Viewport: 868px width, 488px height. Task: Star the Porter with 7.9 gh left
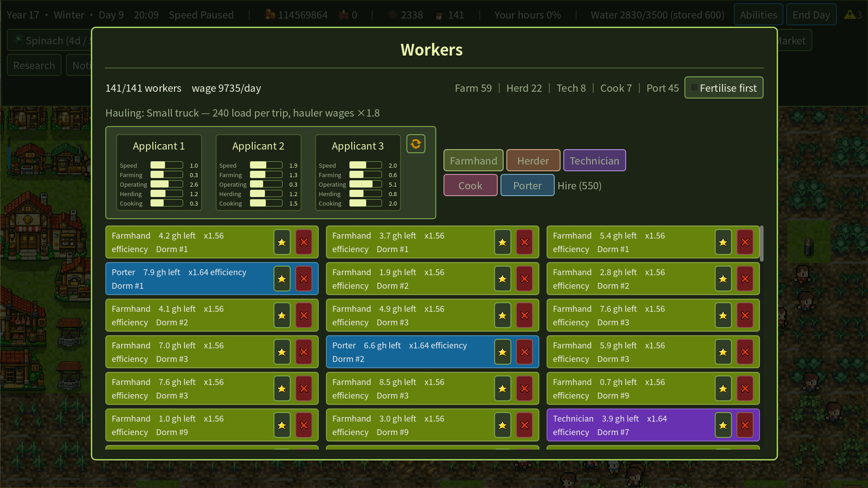point(282,279)
